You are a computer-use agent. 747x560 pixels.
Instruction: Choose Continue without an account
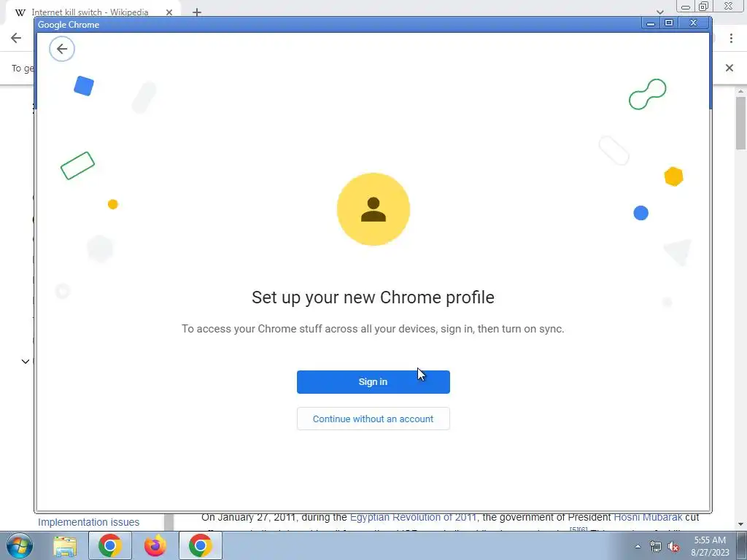coord(373,419)
